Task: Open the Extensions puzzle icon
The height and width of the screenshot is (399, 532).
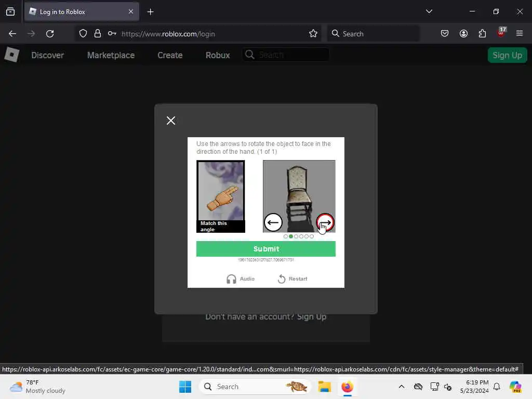Action: pyautogui.click(x=483, y=34)
